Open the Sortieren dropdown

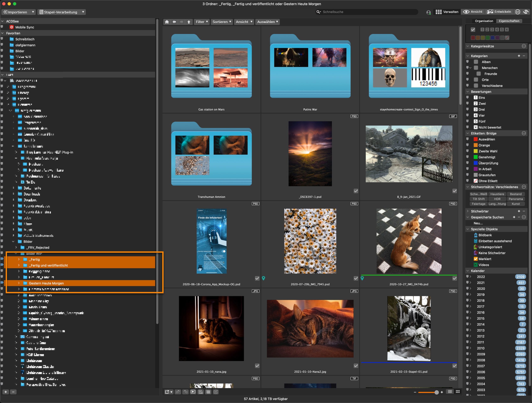[222, 22]
